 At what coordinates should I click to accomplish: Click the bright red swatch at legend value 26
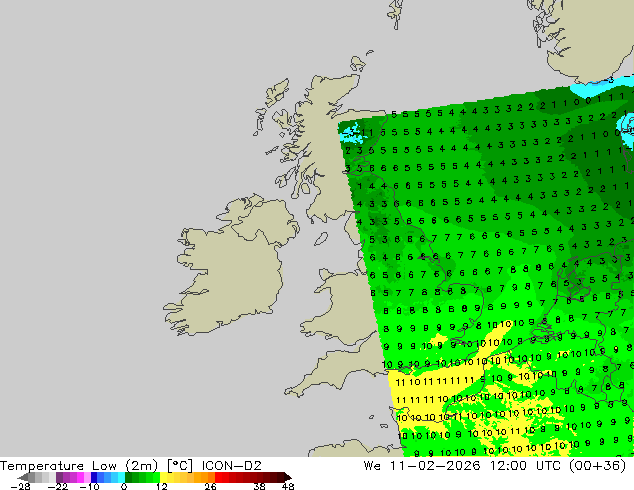[x=218, y=477]
